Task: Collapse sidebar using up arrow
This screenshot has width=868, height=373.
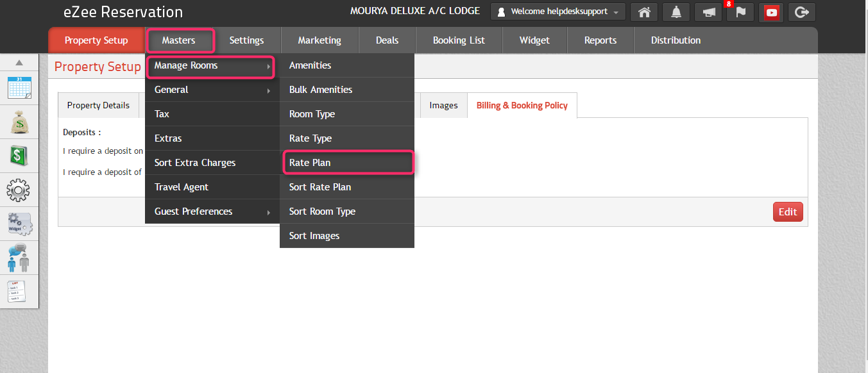Action: coord(19,63)
